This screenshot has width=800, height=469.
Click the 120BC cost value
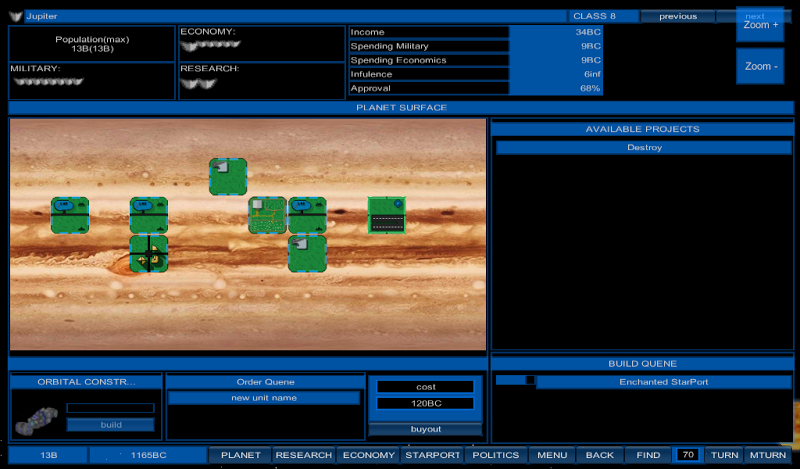(x=426, y=404)
